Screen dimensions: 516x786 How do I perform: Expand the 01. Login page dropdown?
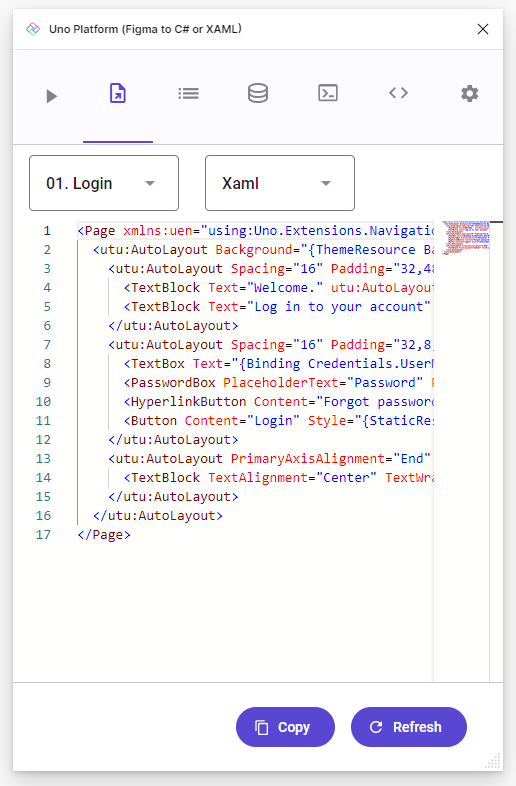coord(104,183)
